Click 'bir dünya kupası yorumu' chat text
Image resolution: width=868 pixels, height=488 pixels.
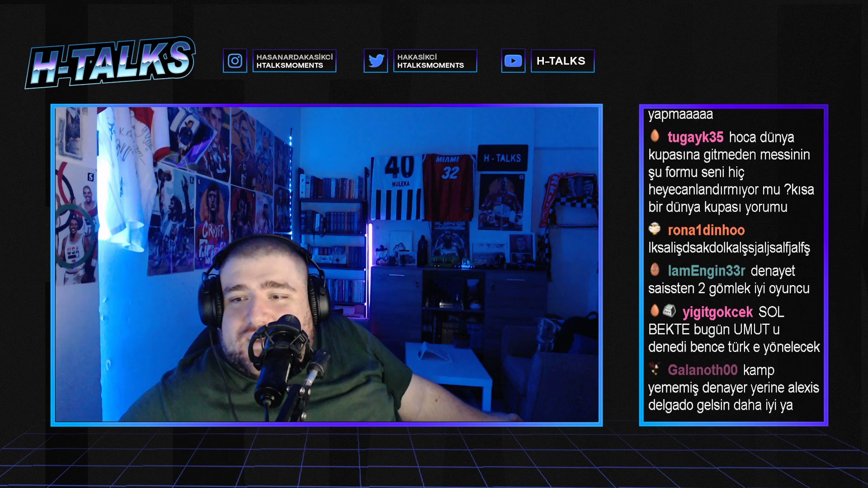tap(717, 207)
